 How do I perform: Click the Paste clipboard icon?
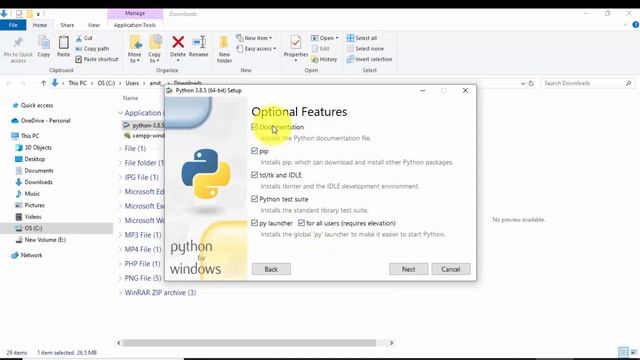point(63,42)
